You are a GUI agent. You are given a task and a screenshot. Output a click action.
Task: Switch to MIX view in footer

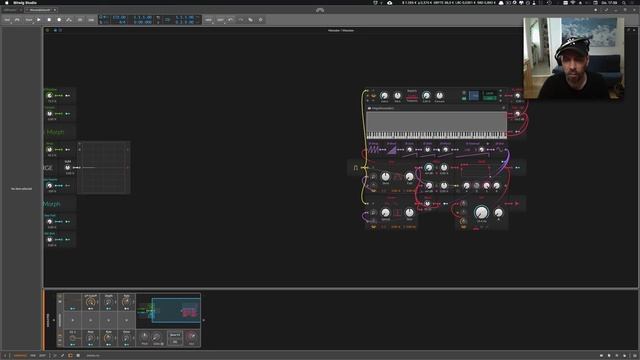(x=33, y=356)
